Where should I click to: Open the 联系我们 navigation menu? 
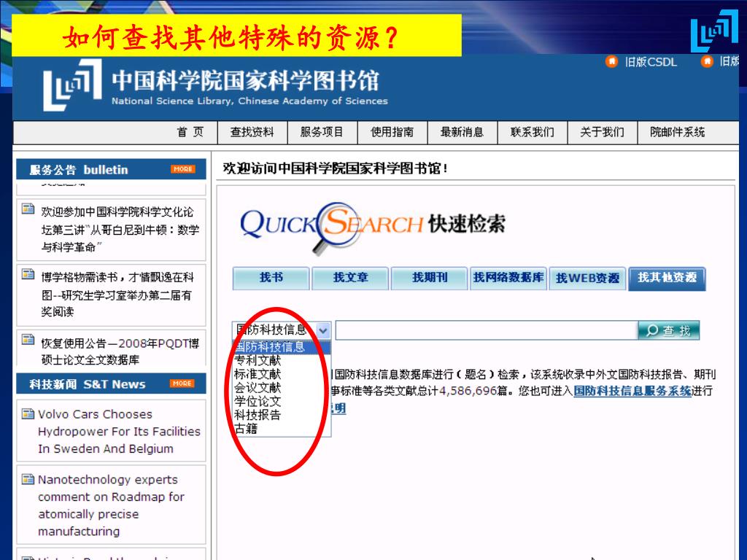(532, 132)
